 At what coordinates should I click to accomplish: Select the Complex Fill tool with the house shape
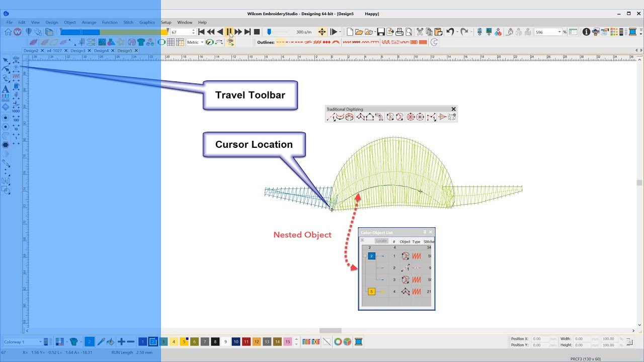click(x=369, y=117)
